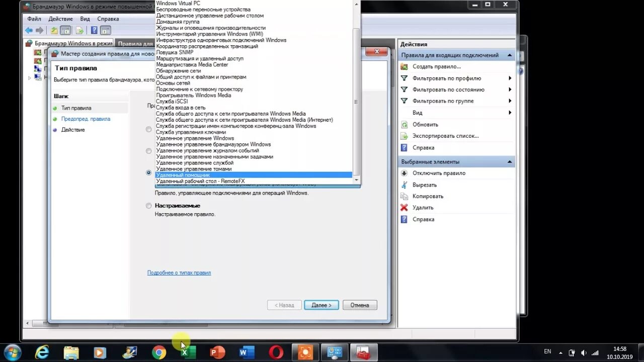The width and height of the screenshot is (644, 362).
Task: Click the Отключить правило icon
Action: pyautogui.click(x=404, y=173)
